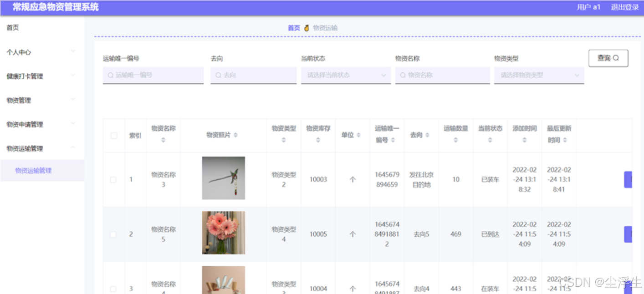Open the 请选择当前状态 dropdown
This screenshot has height=294, width=644.
(x=346, y=75)
